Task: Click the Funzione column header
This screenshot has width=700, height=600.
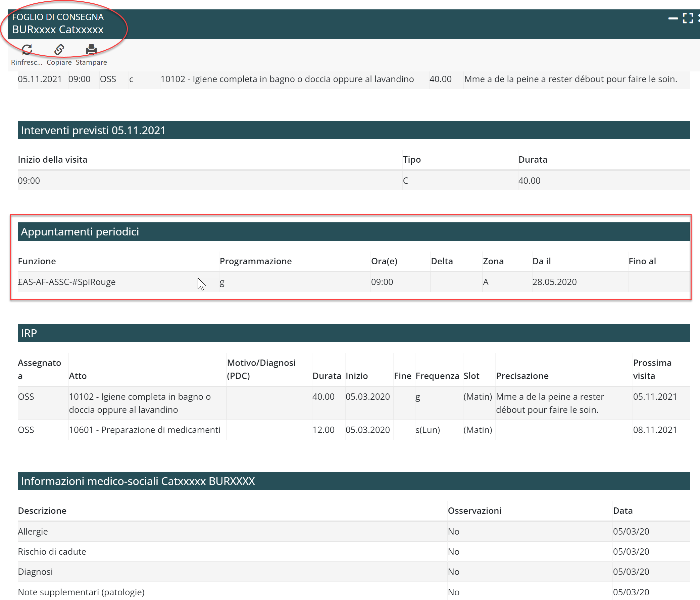Action: 37,261
